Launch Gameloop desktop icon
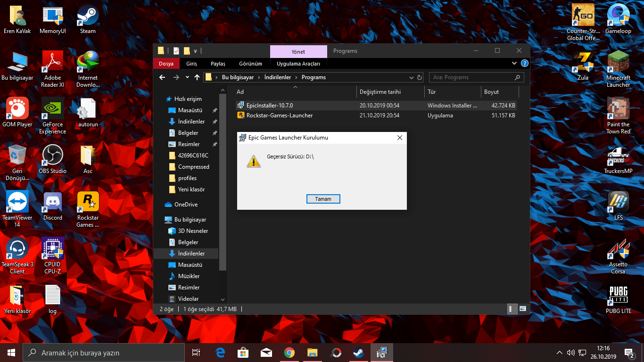The width and height of the screenshot is (644, 362). coord(619,19)
